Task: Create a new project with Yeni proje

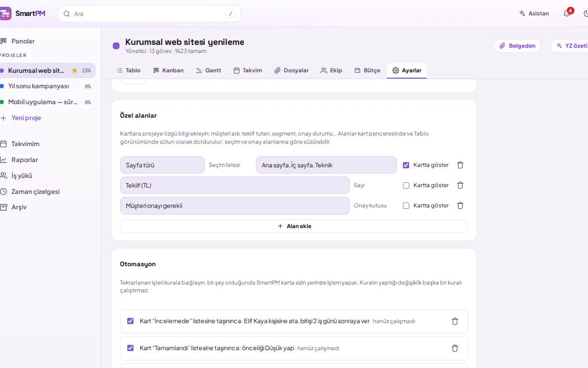Action: pyautogui.click(x=48, y=118)
